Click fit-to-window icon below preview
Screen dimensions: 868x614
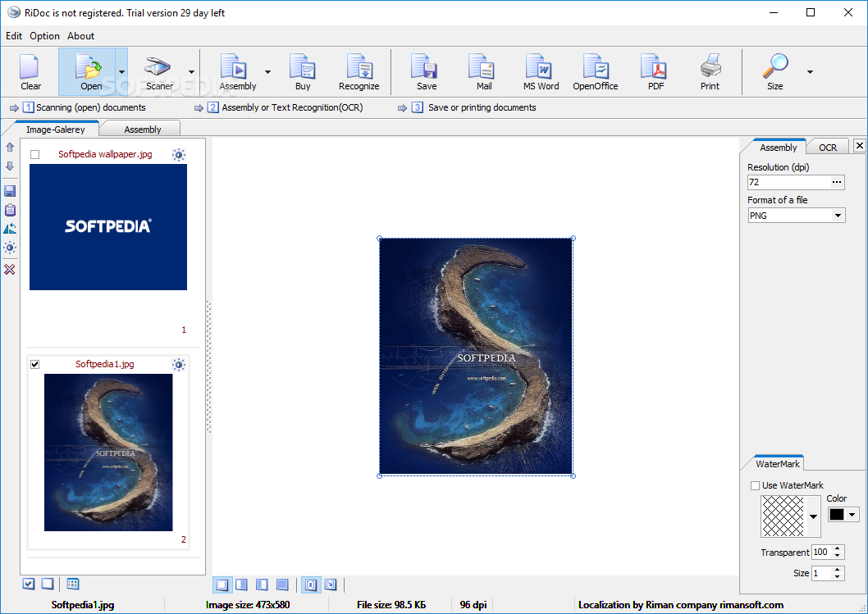tap(311, 584)
